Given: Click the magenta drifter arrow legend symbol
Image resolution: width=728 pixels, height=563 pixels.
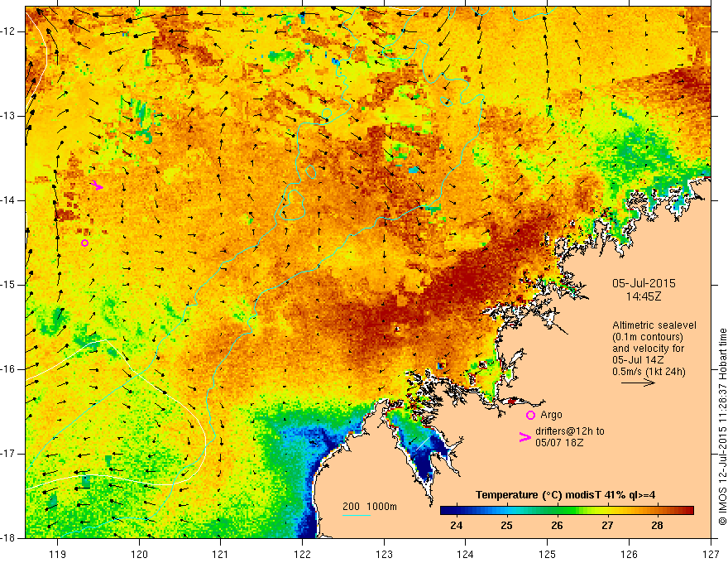Looking at the screenshot, I should 524,437.
